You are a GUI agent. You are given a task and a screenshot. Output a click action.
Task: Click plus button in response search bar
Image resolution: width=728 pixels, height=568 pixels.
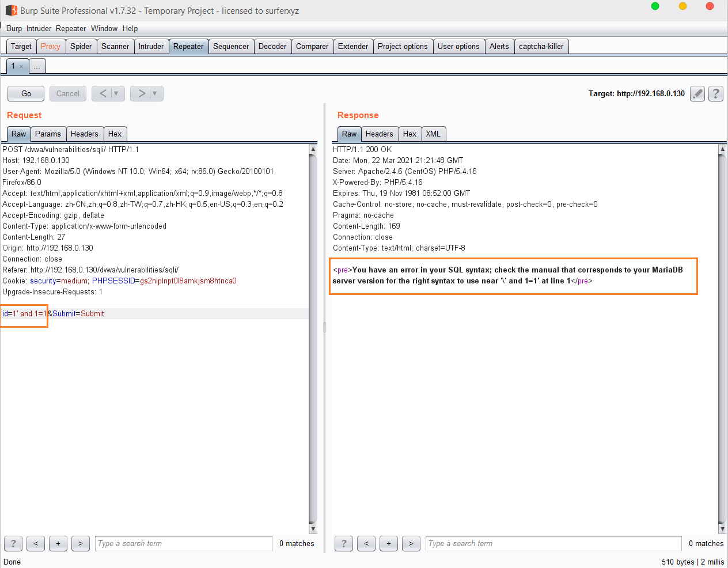point(389,543)
